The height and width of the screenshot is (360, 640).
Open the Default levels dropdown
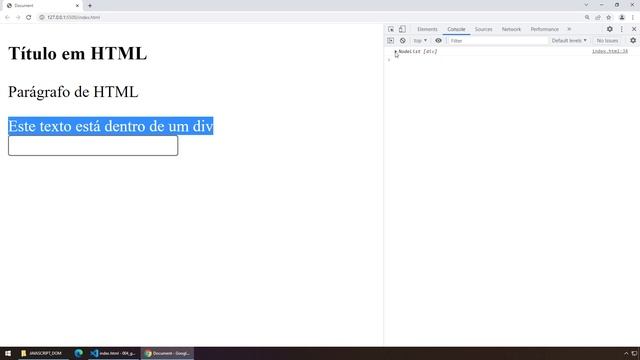[569, 41]
